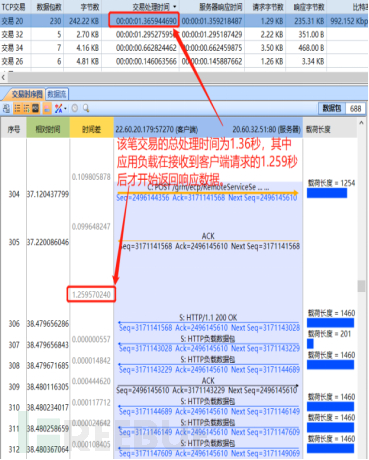The image size is (369, 460).
Task: Click the payload length 201 bar
Action: click(x=310, y=344)
